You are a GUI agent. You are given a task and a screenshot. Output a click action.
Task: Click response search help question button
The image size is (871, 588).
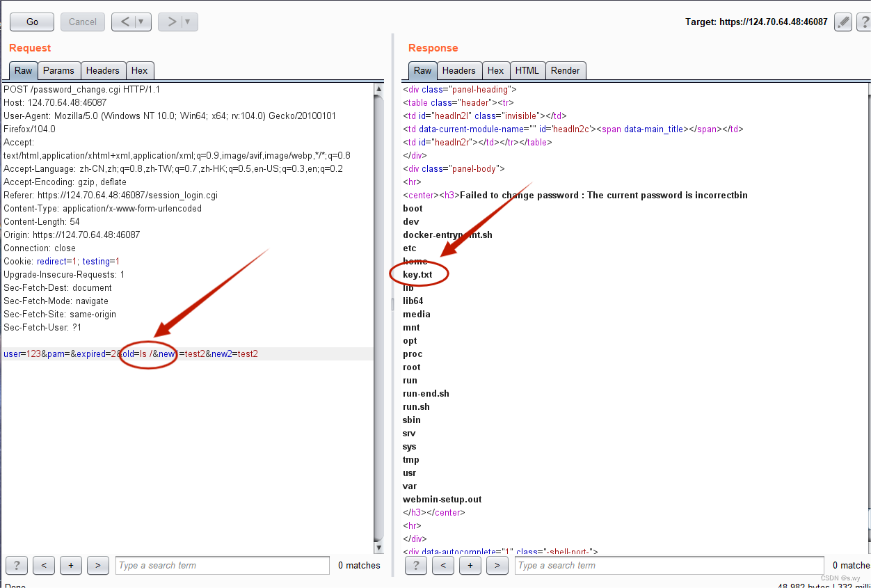(415, 565)
